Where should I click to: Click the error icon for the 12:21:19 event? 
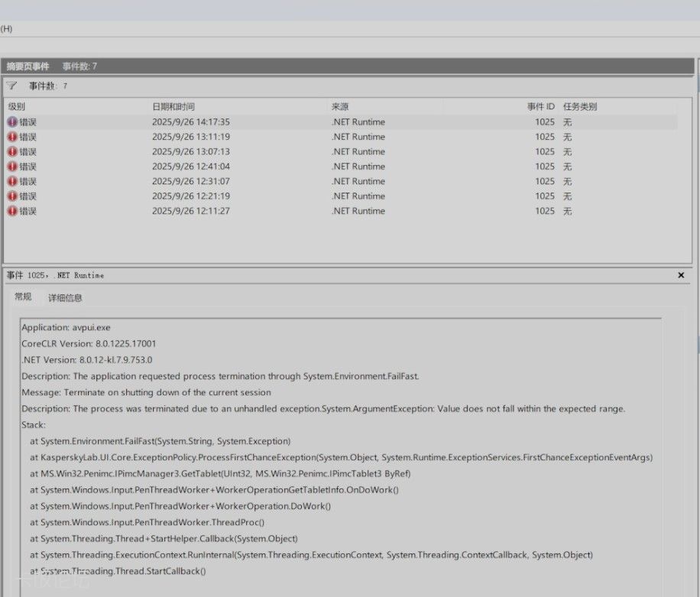point(12,196)
